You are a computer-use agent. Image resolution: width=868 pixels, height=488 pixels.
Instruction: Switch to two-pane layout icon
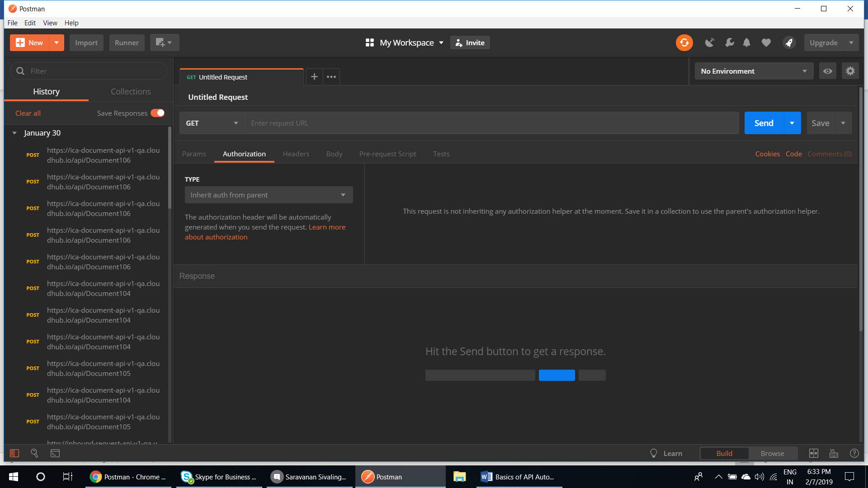coord(814,453)
